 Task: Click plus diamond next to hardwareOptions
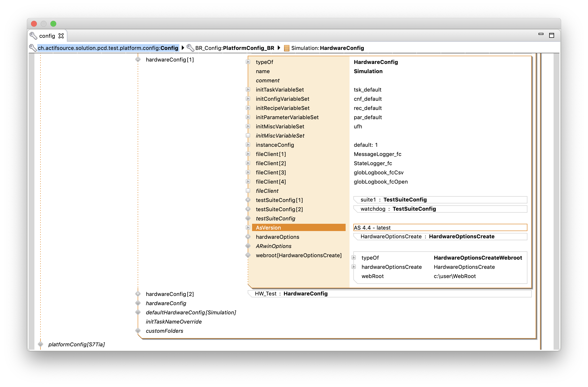click(x=248, y=237)
